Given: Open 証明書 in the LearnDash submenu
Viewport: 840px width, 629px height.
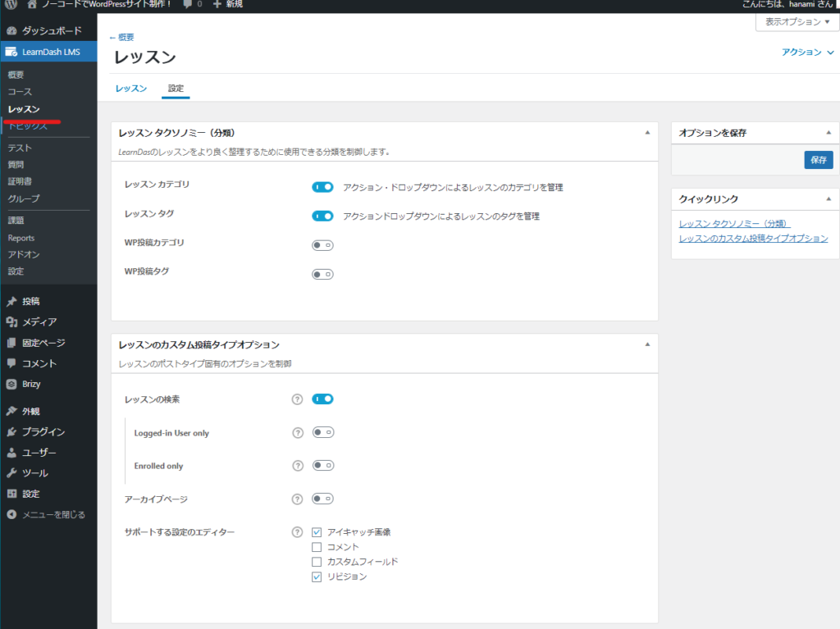Looking at the screenshot, I should 20,181.
